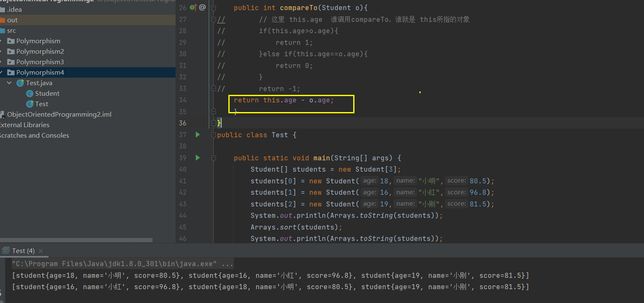Click the Polymorphism3 package folder icon

click(11, 62)
